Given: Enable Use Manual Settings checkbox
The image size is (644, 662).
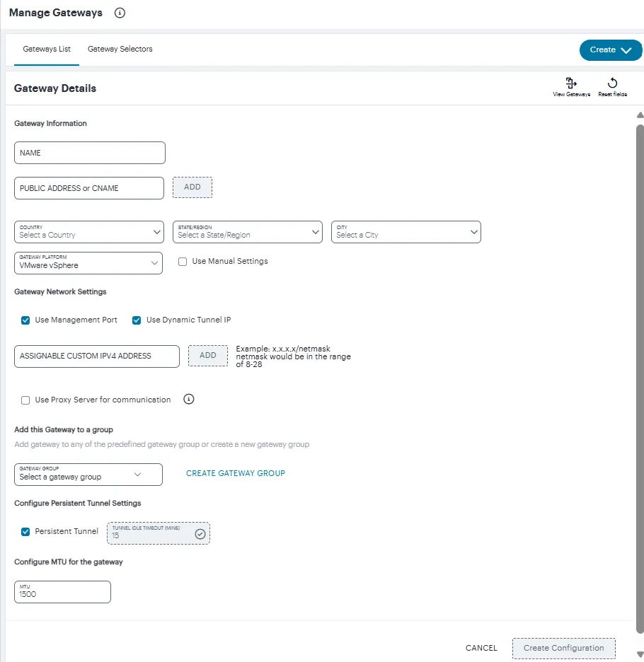Looking at the screenshot, I should tap(183, 262).
